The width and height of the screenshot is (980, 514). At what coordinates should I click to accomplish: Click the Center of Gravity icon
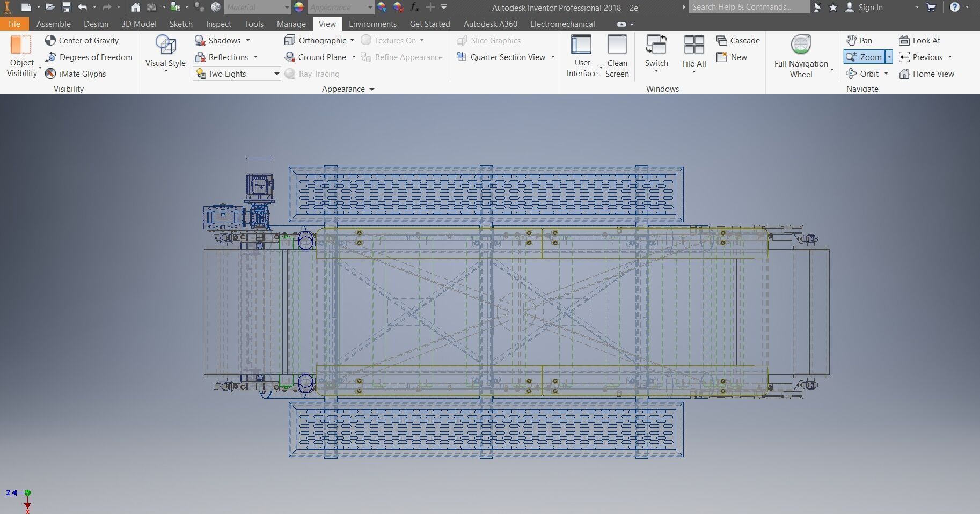[x=50, y=40]
